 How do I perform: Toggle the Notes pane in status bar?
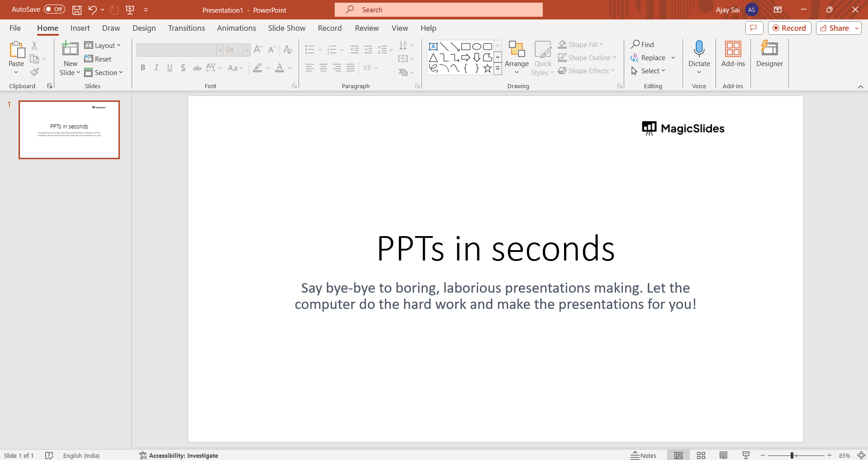pos(643,455)
